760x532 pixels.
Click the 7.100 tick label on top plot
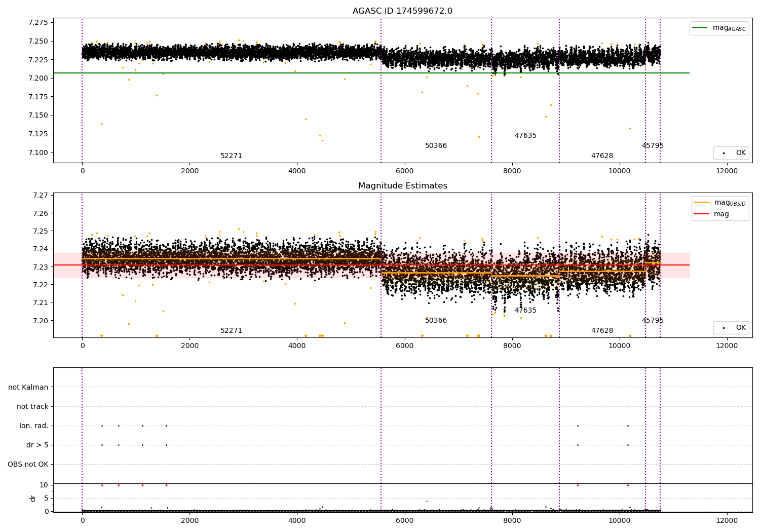[38, 153]
